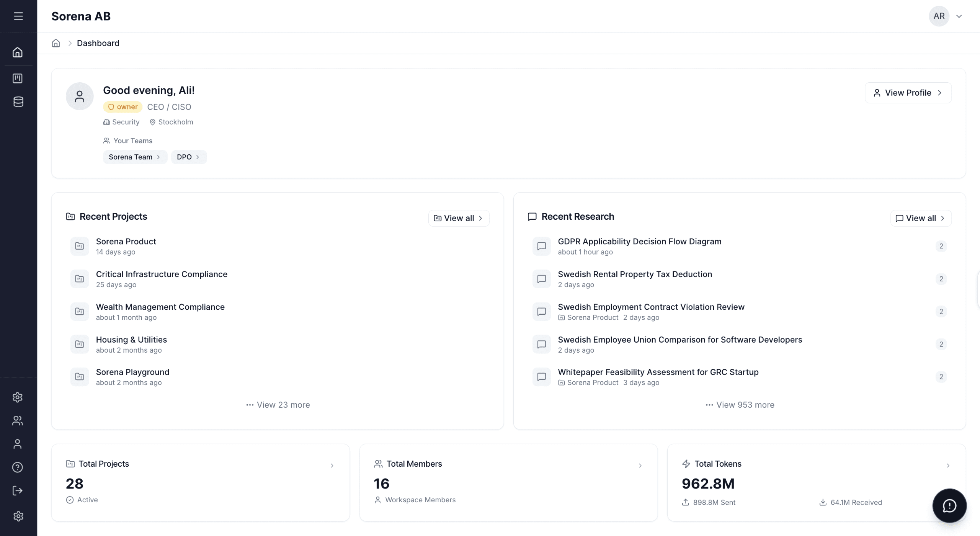The height and width of the screenshot is (536, 980).
Task: Open Critical Infrastructure Compliance project
Action: click(x=161, y=275)
